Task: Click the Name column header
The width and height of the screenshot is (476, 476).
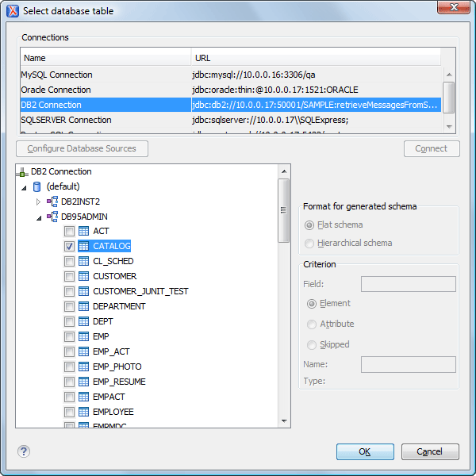Action: pyautogui.click(x=106, y=58)
